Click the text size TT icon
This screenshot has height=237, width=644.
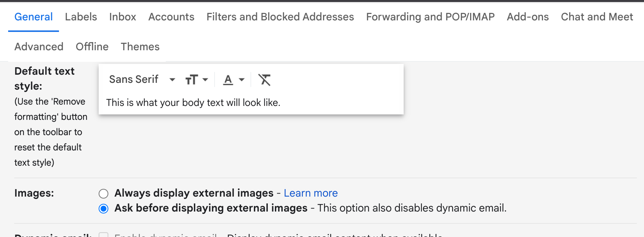(x=192, y=80)
